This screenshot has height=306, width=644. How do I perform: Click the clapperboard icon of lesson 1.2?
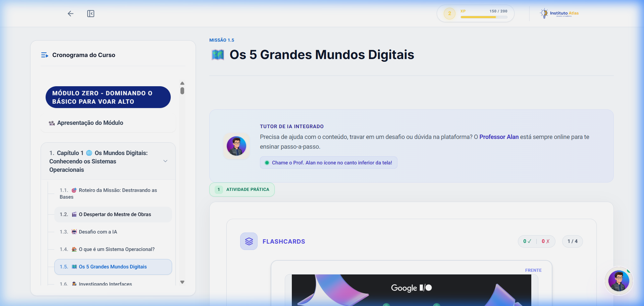pyautogui.click(x=74, y=214)
